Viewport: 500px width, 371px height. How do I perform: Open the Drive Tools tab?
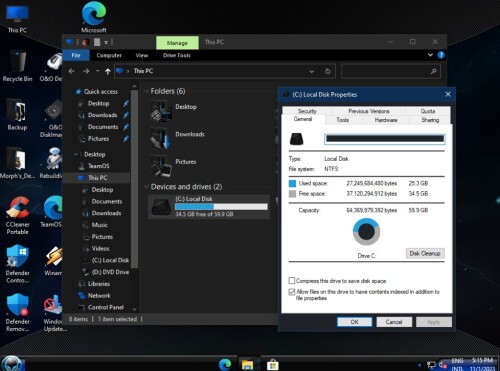click(x=177, y=55)
